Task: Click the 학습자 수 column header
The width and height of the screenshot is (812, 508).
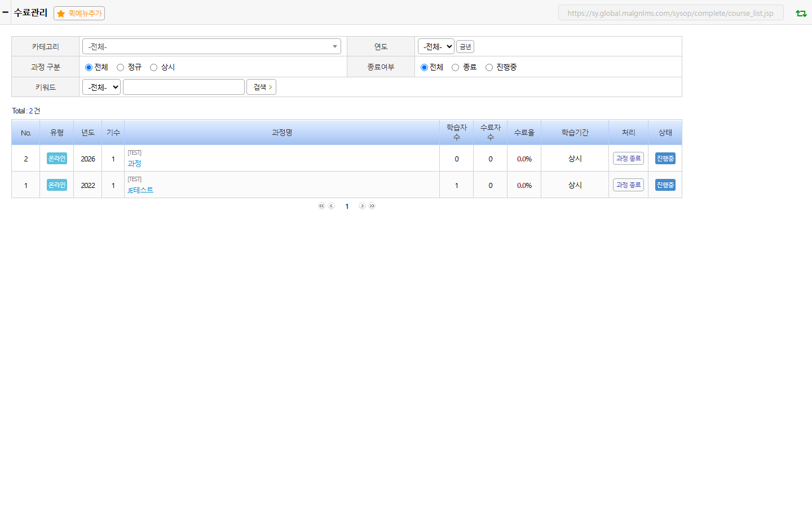Action: [x=457, y=133]
